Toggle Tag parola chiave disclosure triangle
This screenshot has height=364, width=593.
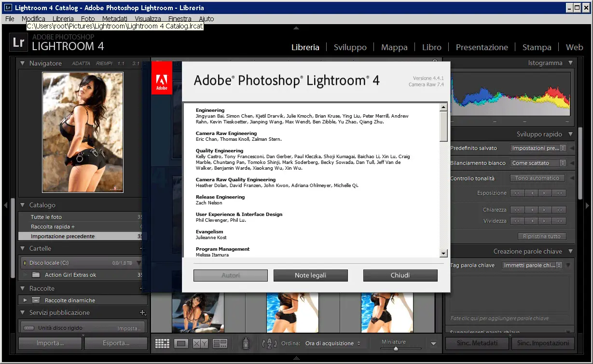pyautogui.click(x=568, y=265)
